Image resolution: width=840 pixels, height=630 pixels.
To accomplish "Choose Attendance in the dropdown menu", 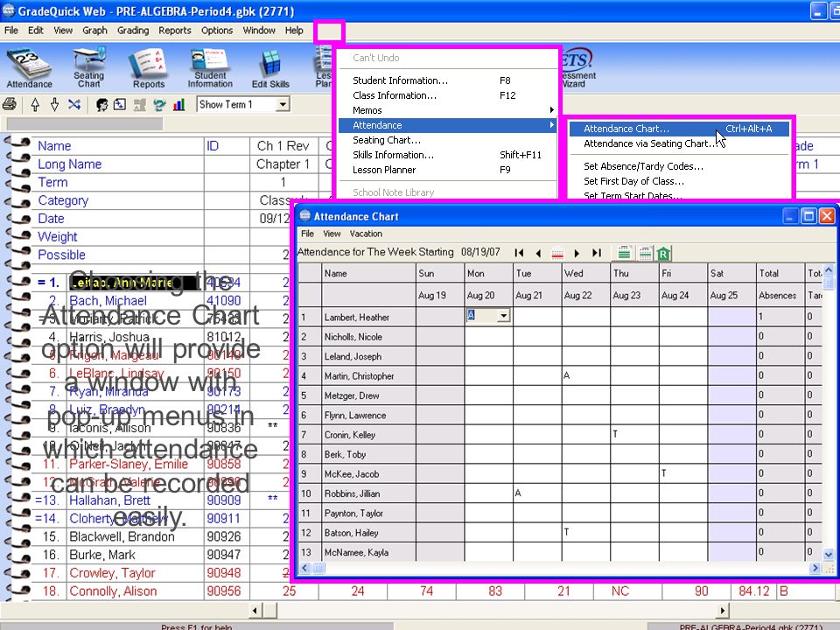I will pos(448,125).
